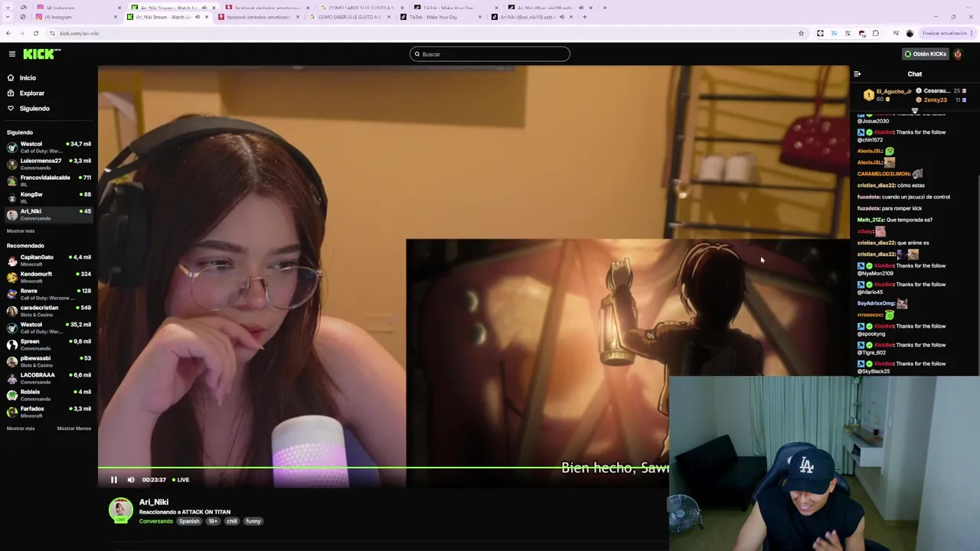Image resolution: width=980 pixels, height=551 pixels.
Task: Click chat user CARAMELOD3LIMON
Action: (883, 174)
